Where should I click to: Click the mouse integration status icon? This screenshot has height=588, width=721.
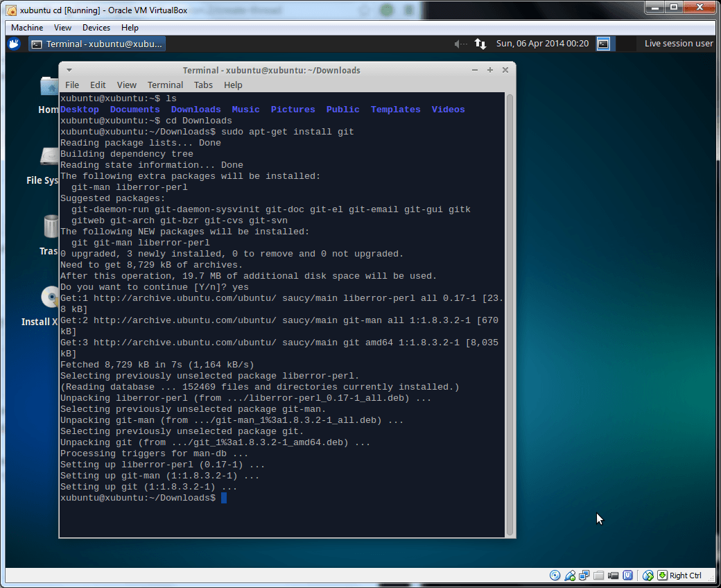coord(648,576)
